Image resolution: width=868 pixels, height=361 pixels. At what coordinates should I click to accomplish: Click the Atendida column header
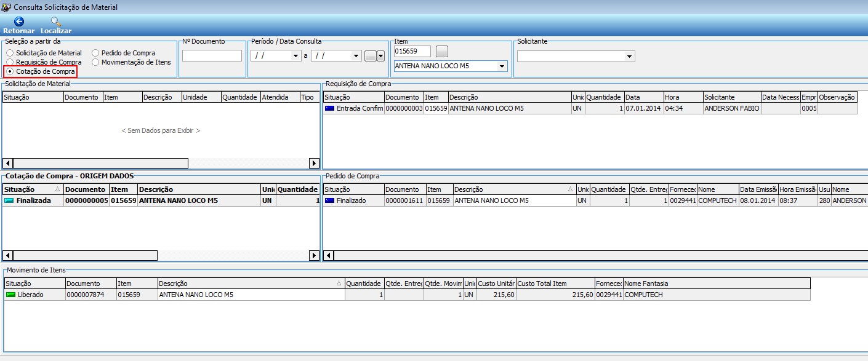[279, 97]
